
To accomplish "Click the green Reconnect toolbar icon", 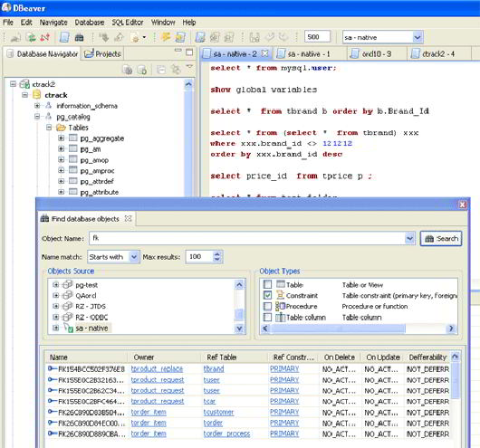I will (31, 37).
